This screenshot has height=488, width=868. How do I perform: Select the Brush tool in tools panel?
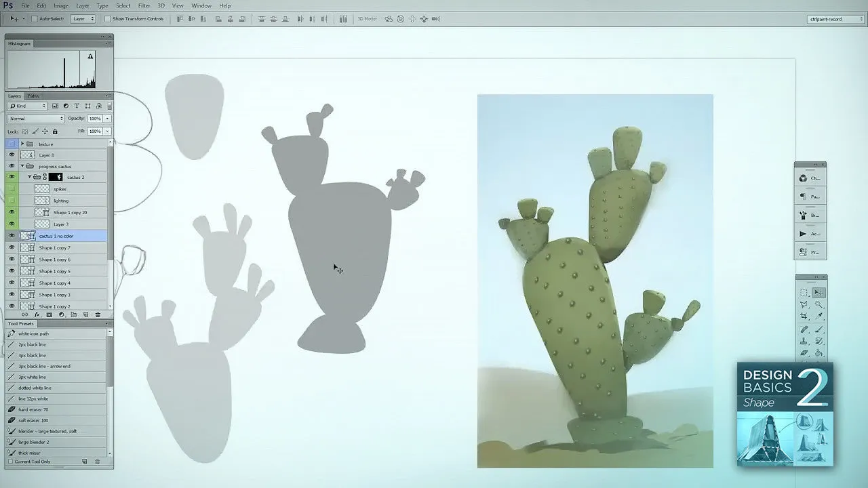pos(818,329)
